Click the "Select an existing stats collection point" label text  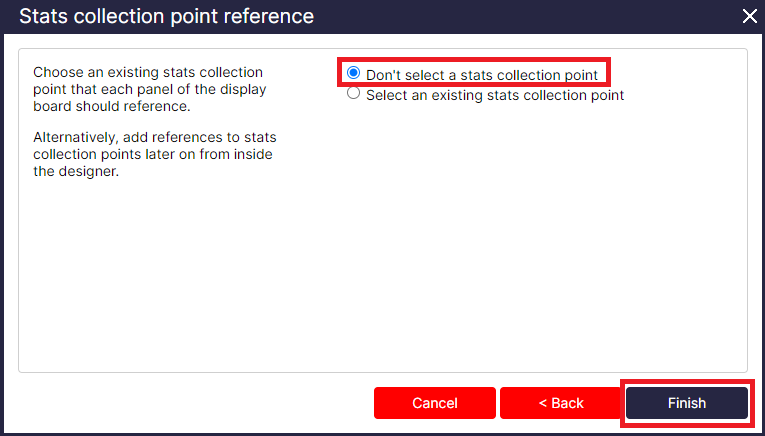pyautogui.click(x=495, y=96)
